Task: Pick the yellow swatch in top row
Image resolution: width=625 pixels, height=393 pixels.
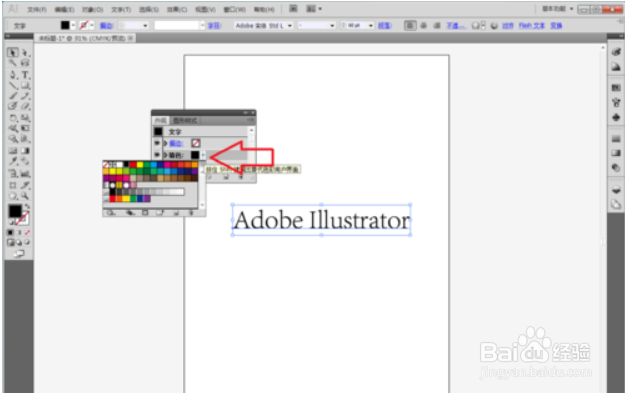Action: tap(140, 164)
